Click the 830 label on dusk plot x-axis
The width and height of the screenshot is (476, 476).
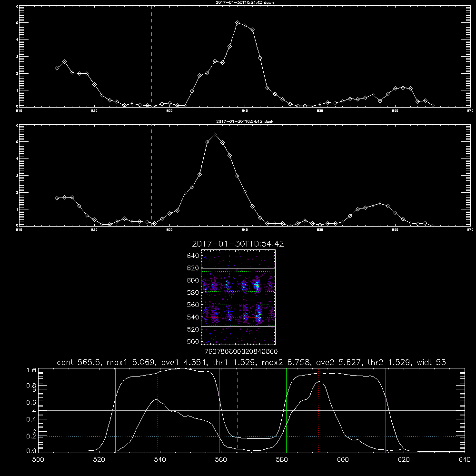[170, 230]
